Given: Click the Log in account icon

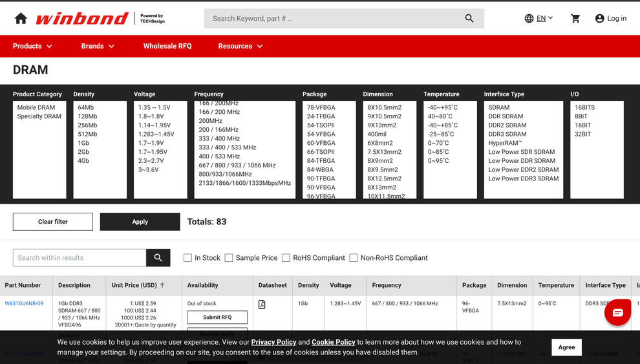Looking at the screenshot, I should (x=599, y=19).
